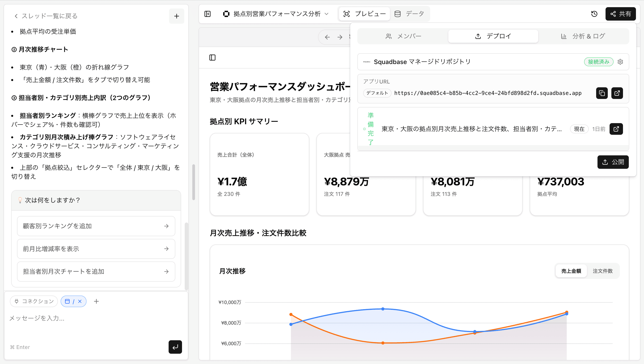This screenshot has width=644, height=364.
Task: Open メンバー tab in share panel
Action: 403,36
